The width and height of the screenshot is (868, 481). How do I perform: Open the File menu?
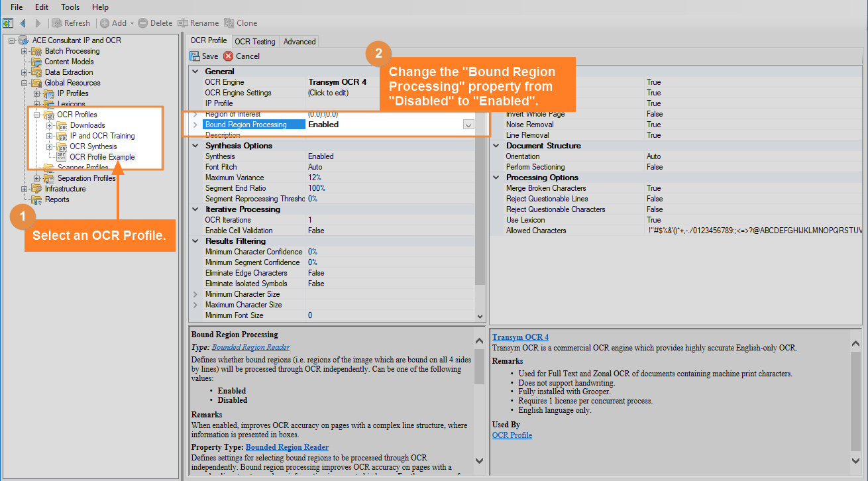(x=17, y=7)
